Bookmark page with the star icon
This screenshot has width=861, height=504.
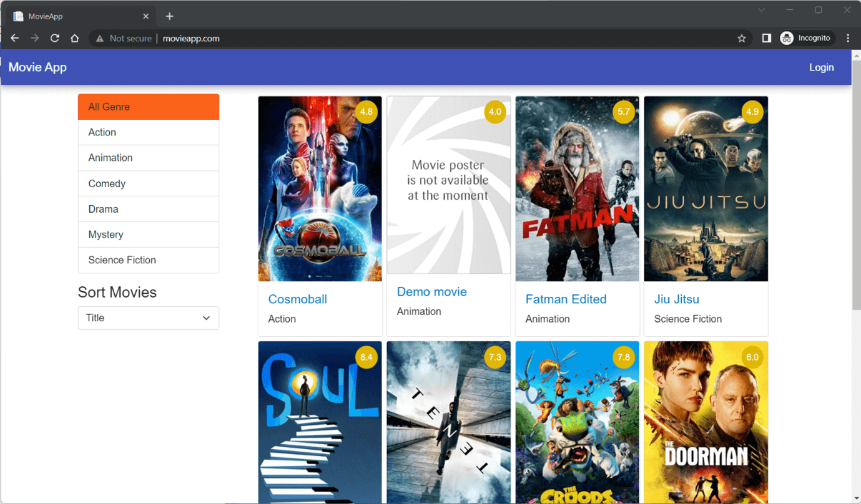(742, 38)
